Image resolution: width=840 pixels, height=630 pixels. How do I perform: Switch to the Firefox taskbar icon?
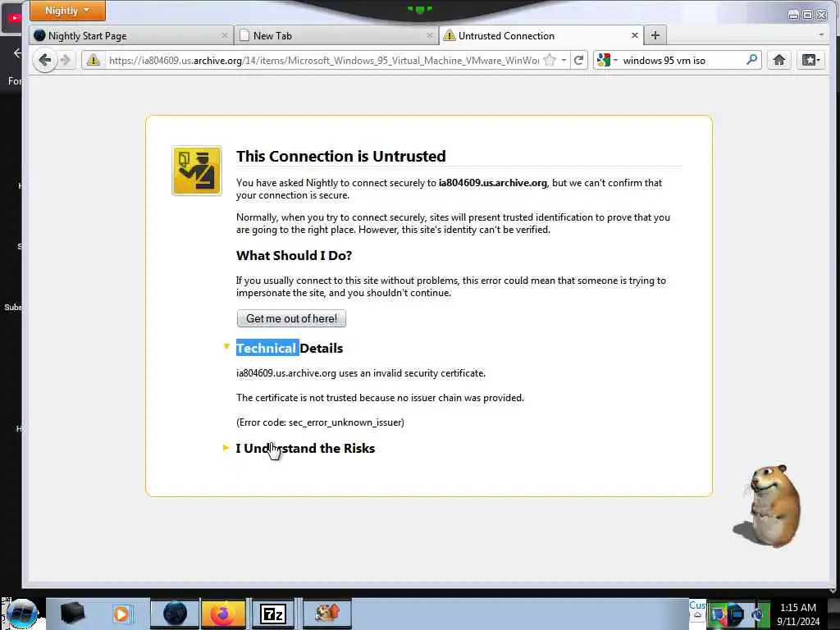[x=223, y=614]
